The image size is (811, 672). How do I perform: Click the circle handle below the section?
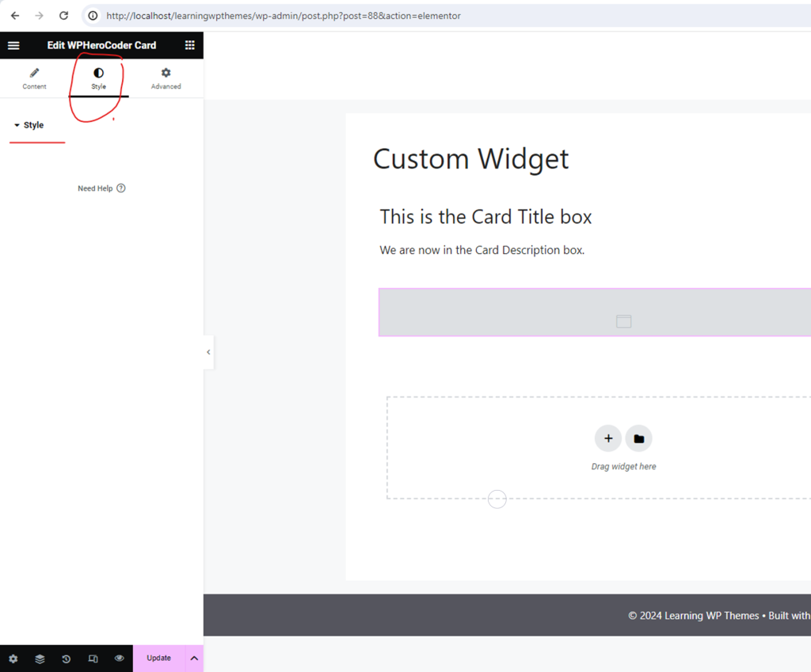pyautogui.click(x=497, y=499)
